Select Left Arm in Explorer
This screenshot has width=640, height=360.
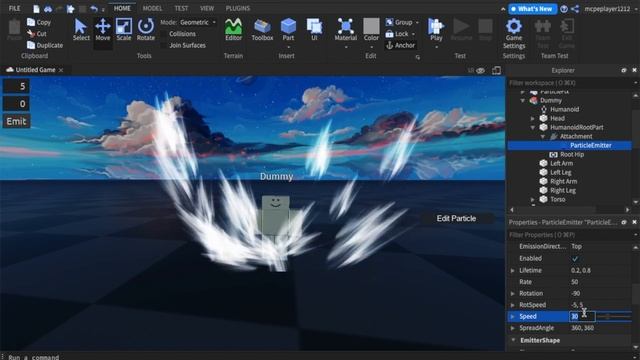561,163
